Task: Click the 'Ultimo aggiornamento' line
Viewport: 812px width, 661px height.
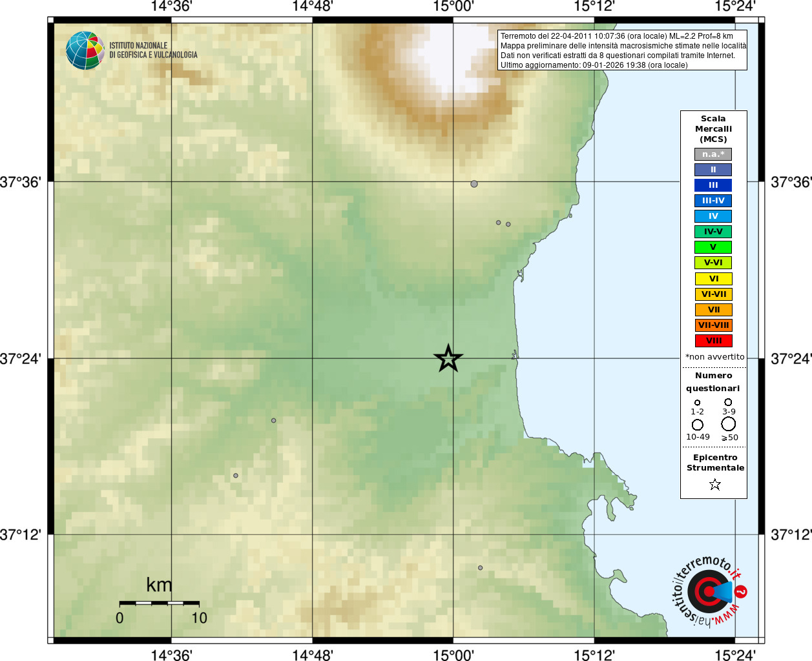Action: pyautogui.click(x=594, y=65)
